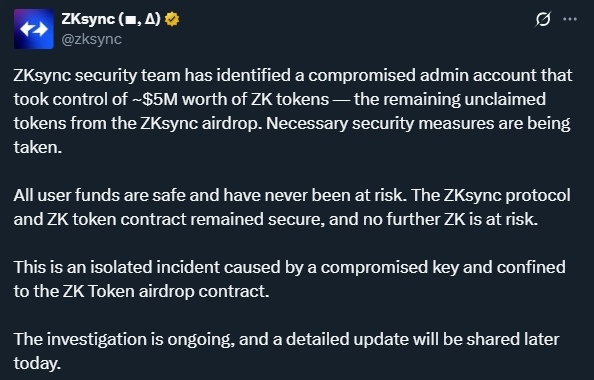The width and height of the screenshot is (594, 380).
Task: Open the @zksync handle link
Action: (92, 39)
